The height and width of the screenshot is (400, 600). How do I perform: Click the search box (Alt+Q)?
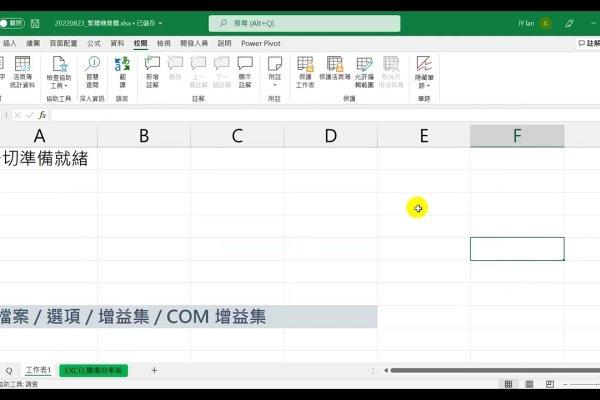point(304,23)
